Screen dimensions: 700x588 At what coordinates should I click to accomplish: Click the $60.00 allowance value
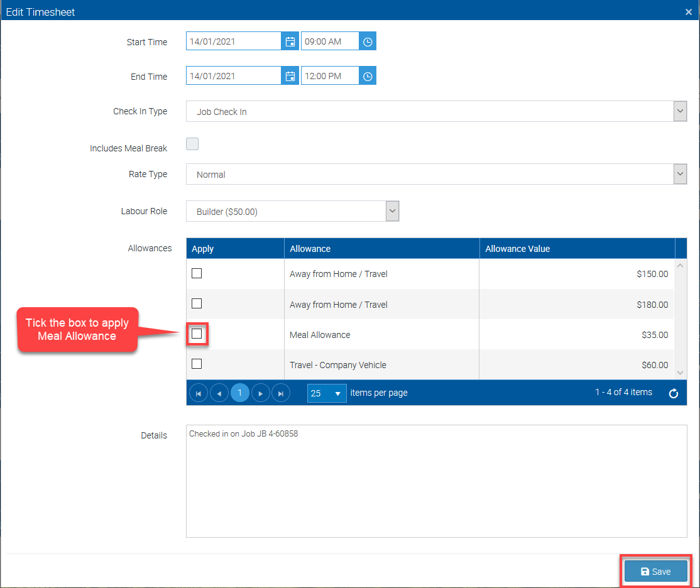coord(655,365)
